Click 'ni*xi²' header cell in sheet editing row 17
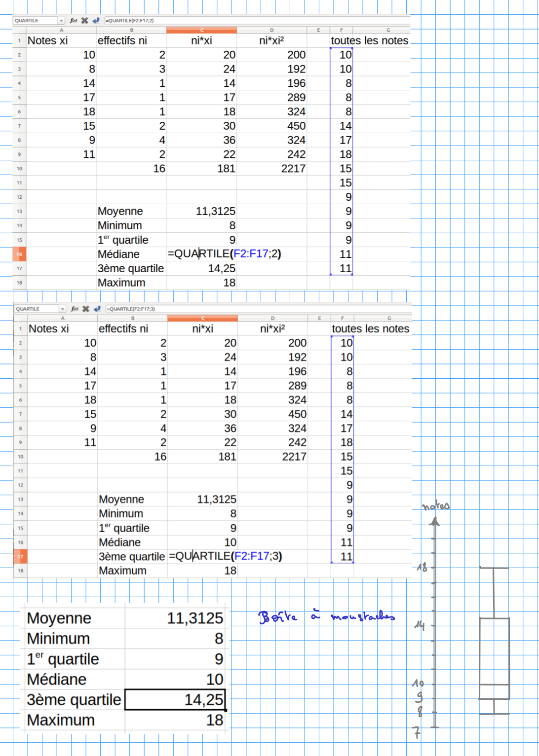This screenshot has height=756, width=539. coord(272,328)
